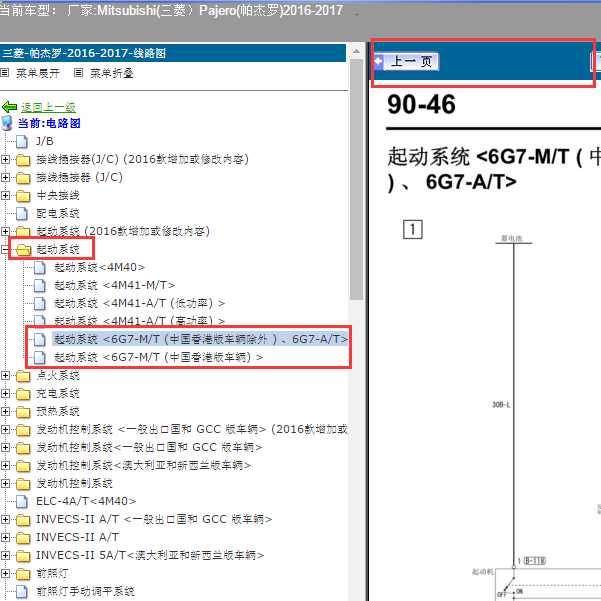Open 起动系统 <6G7-M/T (中国香港版车辆)> diagram
This screenshot has width=601, height=601.
click(x=159, y=357)
